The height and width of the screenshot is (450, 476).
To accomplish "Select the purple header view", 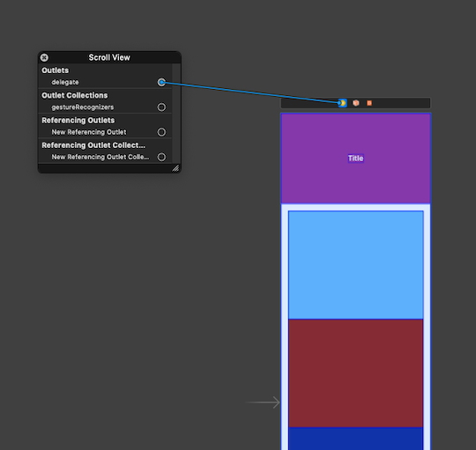I will click(x=356, y=159).
